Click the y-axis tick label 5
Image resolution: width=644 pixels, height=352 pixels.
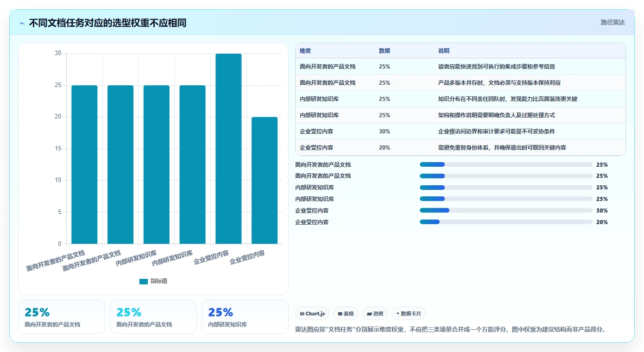(x=59, y=212)
